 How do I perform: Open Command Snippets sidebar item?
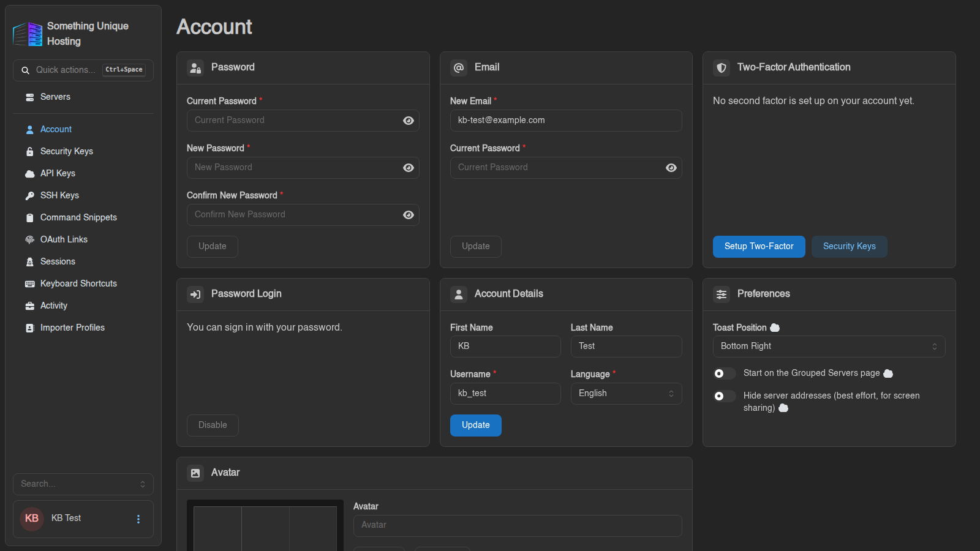[83, 218]
